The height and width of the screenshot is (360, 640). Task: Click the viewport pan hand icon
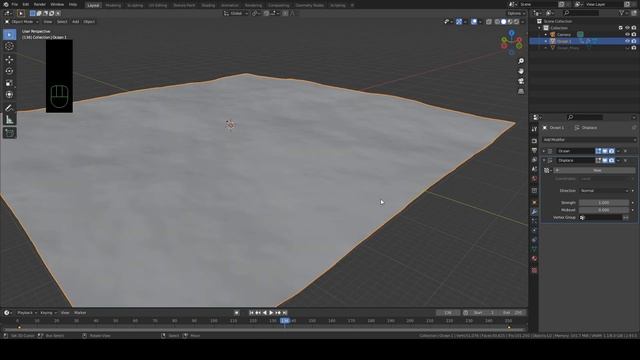(x=521, y=71)
